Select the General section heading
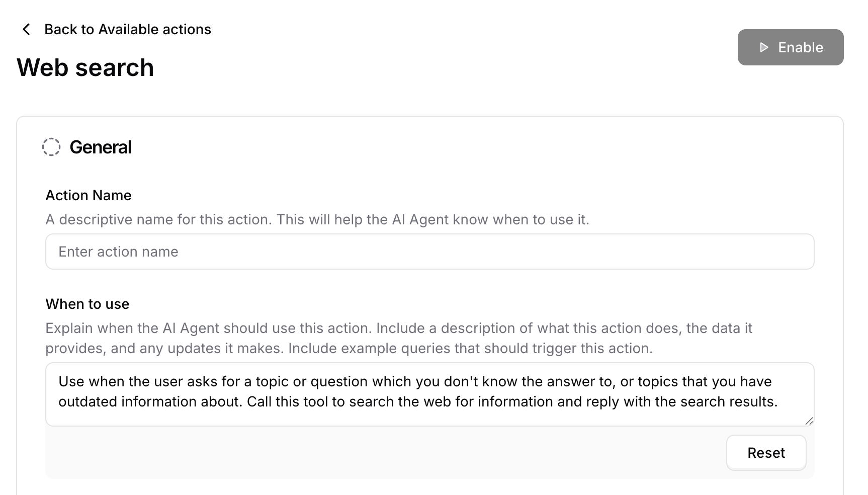The image size is (868, 495). point(101,147)
